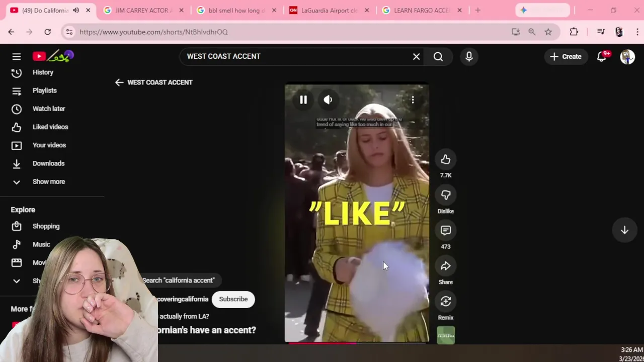Open a new browser tab

478,11
